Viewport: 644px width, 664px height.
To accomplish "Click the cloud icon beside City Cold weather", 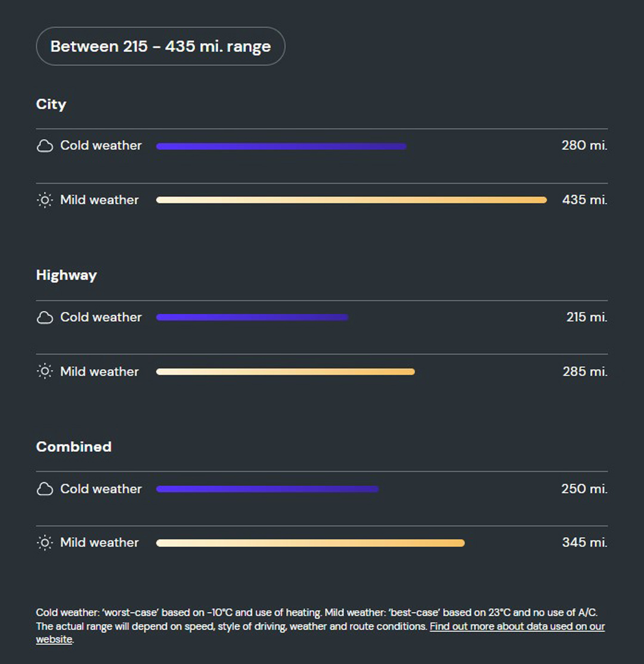I will tap(45, 146).
